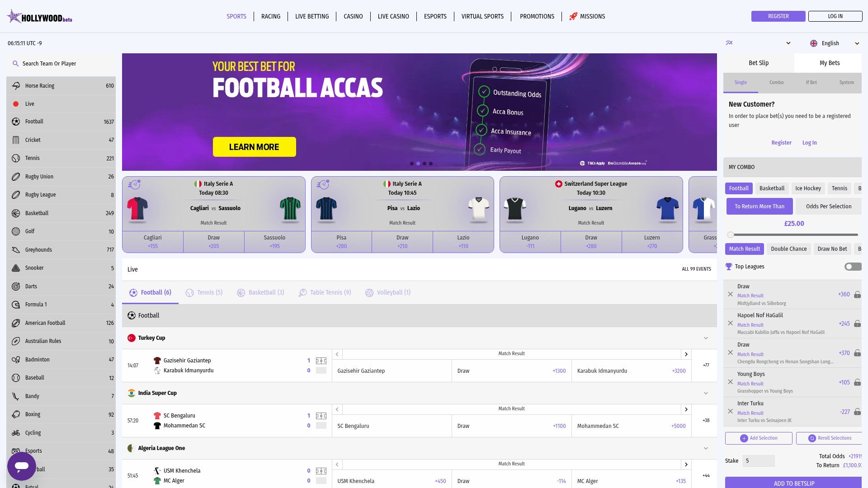Open the chat support bubble icon

pos(22,466)
